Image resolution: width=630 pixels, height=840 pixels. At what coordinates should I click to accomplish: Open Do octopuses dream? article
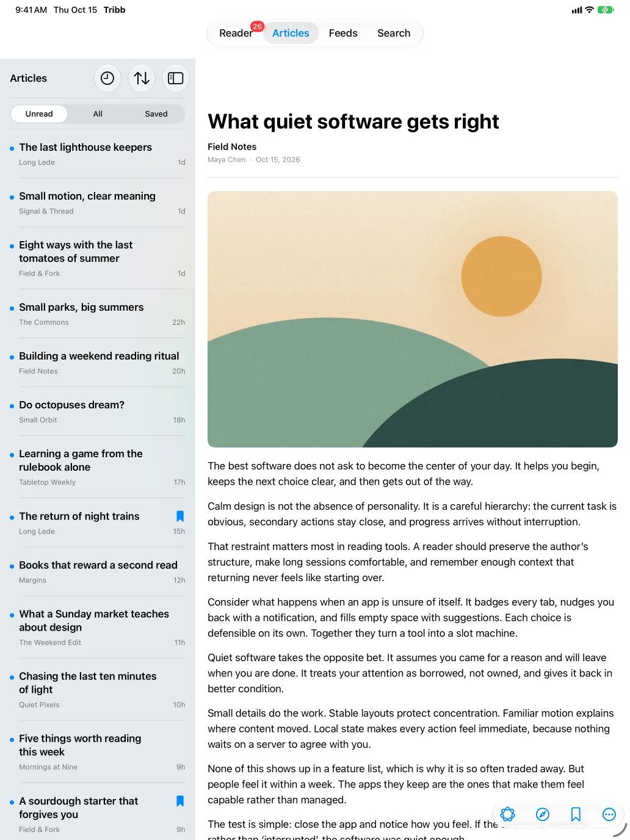tap(98, 411)
